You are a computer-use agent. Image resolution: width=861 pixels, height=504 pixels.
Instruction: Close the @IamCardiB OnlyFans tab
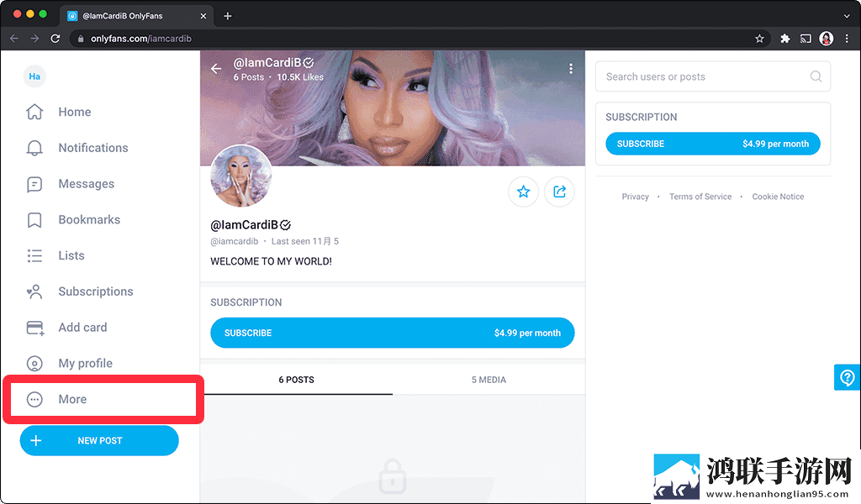(x=203, y=16)
